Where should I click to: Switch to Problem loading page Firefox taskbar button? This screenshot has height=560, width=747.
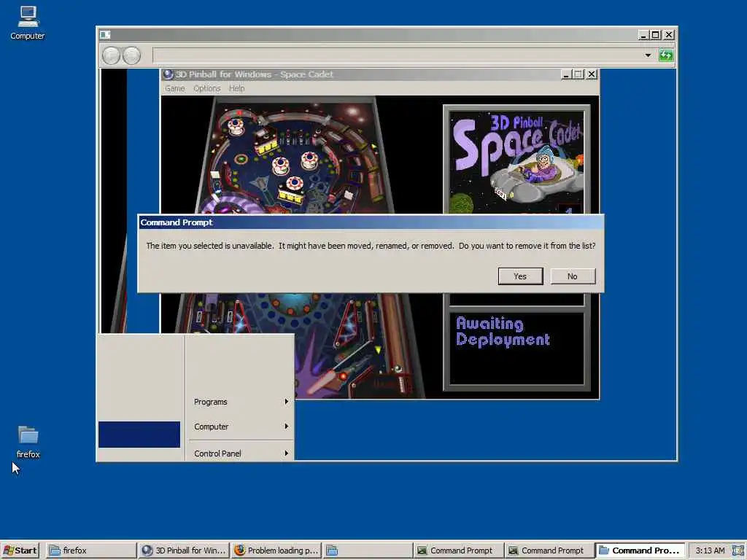(276, 551)
